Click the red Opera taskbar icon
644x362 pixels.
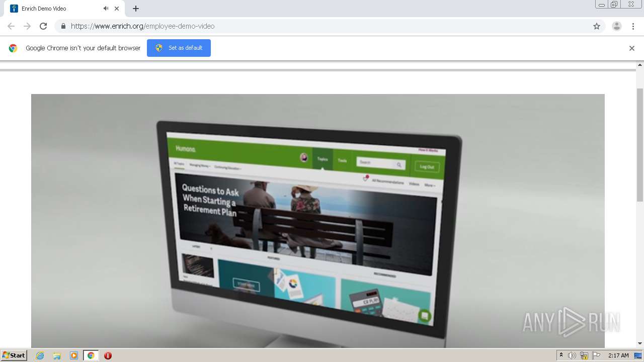108,355
